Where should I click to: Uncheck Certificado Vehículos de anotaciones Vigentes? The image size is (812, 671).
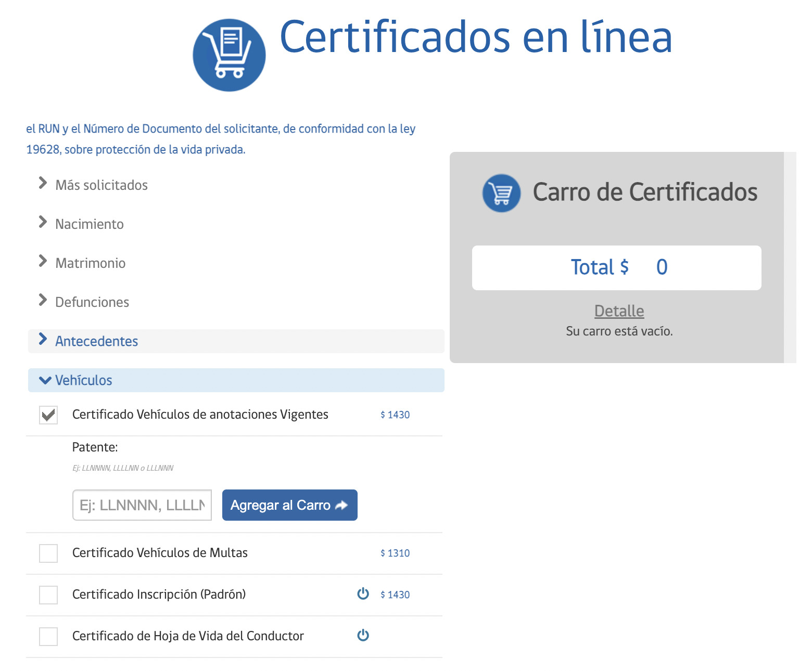[48, 415]
